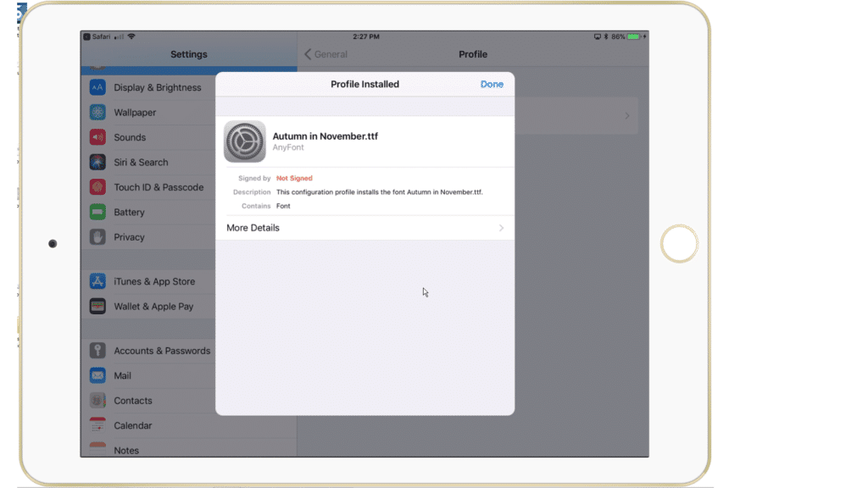This screenshot has width=868, height=488.
Task: Select Sounds menu label
Action: (130, 137)
